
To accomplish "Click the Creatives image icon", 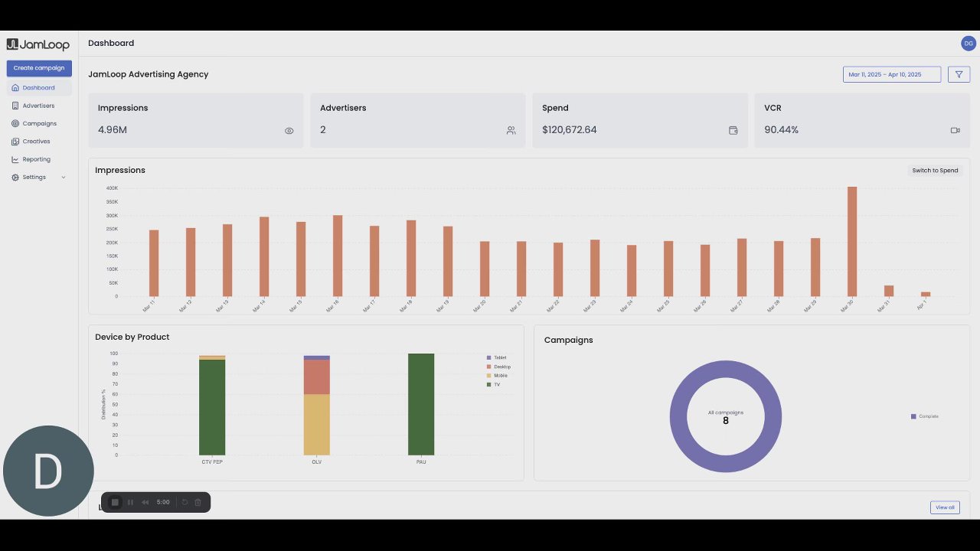I will click(x=15, y=142).
